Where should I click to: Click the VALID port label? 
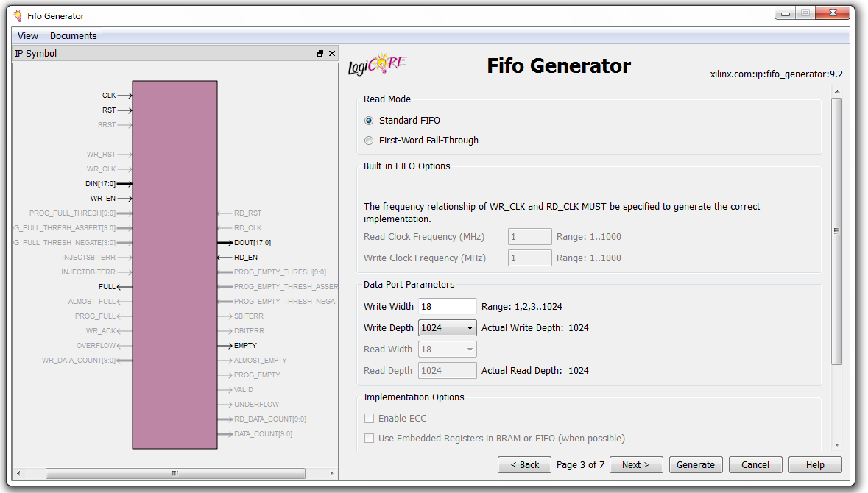click(x=244, y=390)
